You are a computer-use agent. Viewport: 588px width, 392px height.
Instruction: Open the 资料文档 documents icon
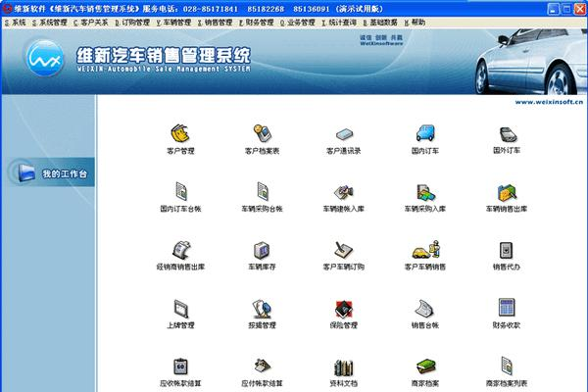point(344,367)
